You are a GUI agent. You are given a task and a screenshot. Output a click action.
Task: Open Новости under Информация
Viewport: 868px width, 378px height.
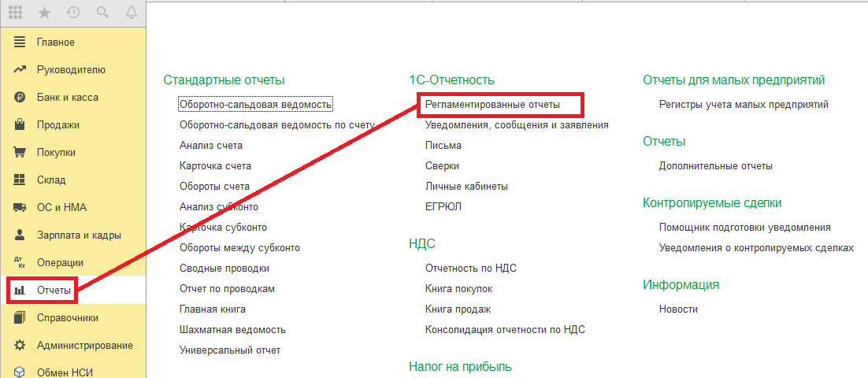click(x=679, y=309)
